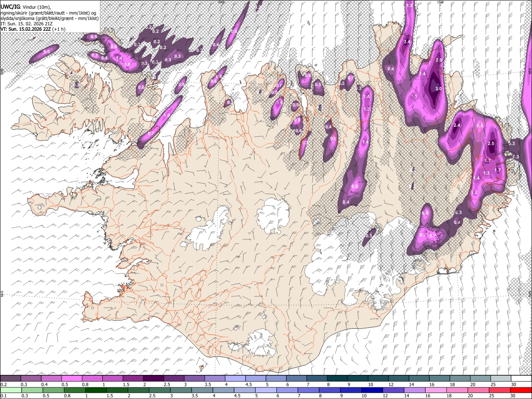Click the bright red rain swatch at label 30
The image size is (532, 399).
521,390
